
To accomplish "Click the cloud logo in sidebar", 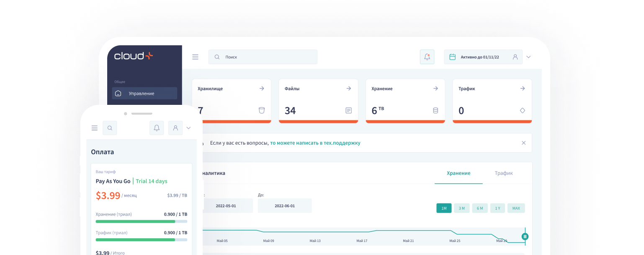I will [x=134, y=56].
